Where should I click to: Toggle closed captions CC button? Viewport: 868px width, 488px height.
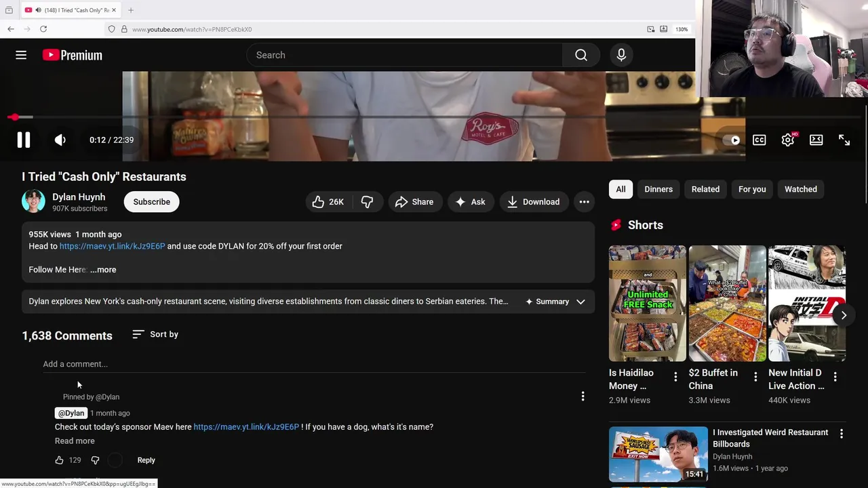(x=759, y=140)
